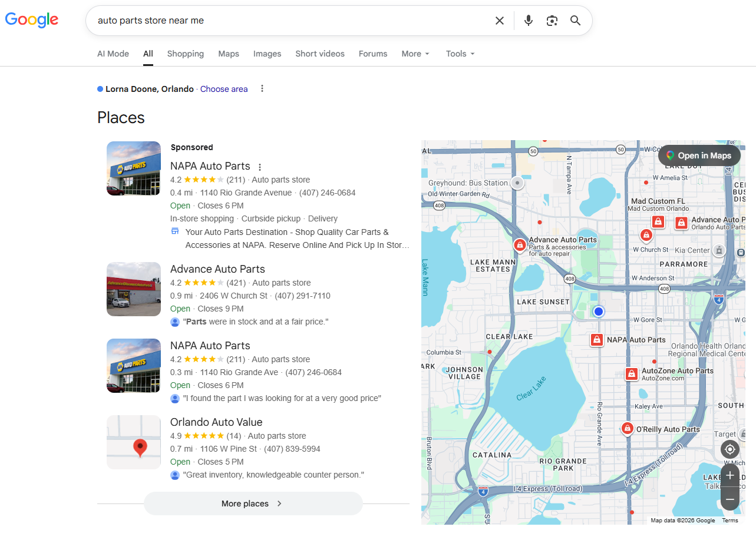Viewport: 756px width, 540px height.
Task: Clear the search box with X
Action: [500, 21]
